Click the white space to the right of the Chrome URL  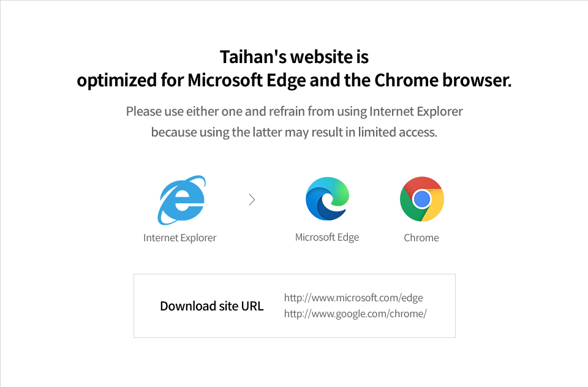click(440, 314)
